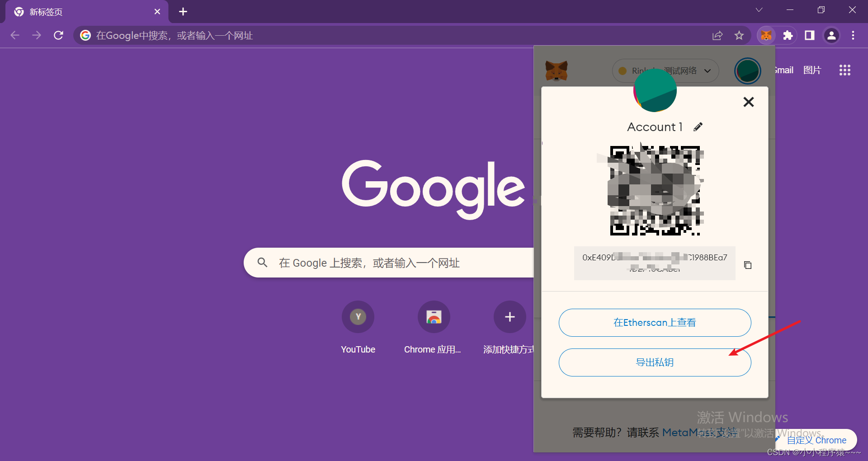Open the Gmail link
The width and height of the screenshot is (868, 461).
tap(784, 70)
